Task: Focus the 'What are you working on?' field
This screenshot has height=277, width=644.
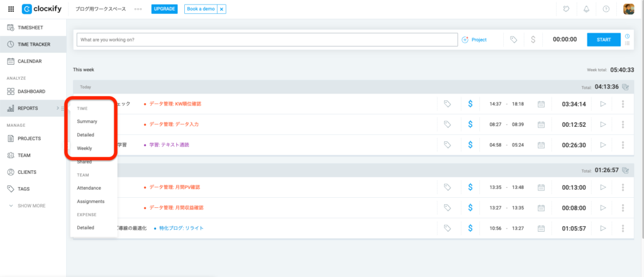Action: (x=267, y=40)
